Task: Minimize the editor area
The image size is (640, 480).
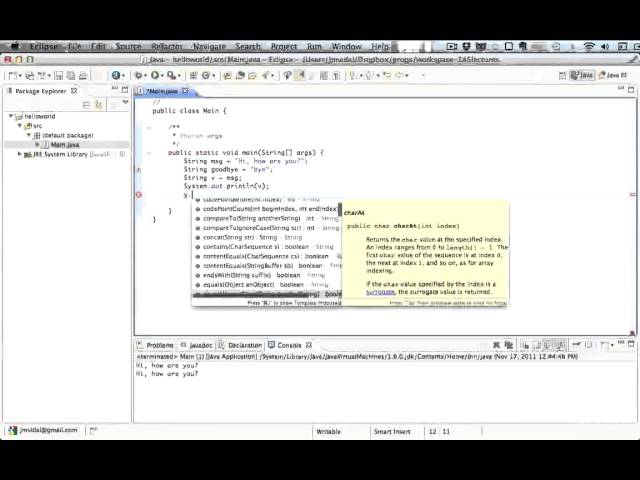Action: tap(621, 88)
